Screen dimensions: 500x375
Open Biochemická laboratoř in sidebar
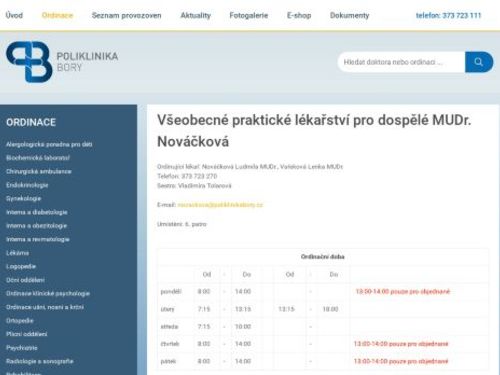(38, 158)
